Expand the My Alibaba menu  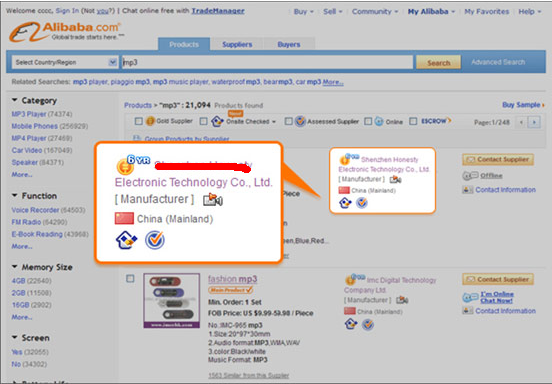tap(431, 12)
